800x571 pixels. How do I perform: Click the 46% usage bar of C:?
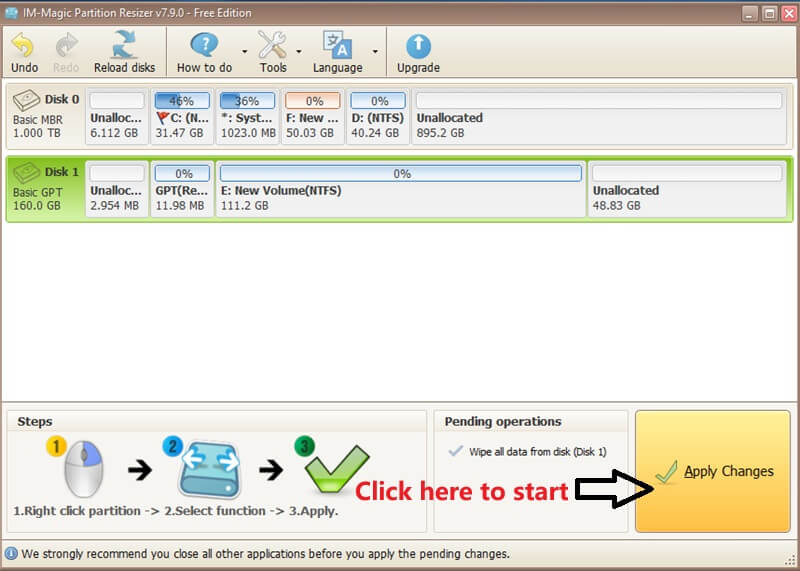coord(182,101)
